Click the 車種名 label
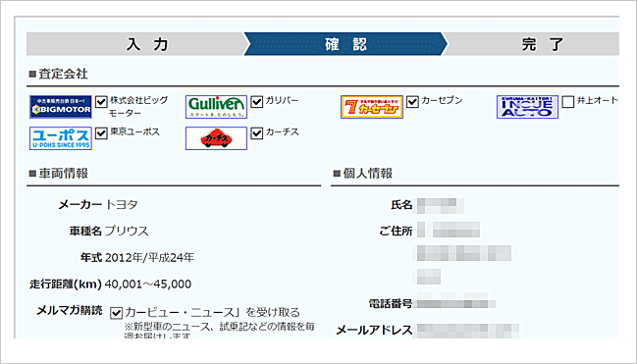Viewport: 637px width, 364px height. click(x=85, y=231)
